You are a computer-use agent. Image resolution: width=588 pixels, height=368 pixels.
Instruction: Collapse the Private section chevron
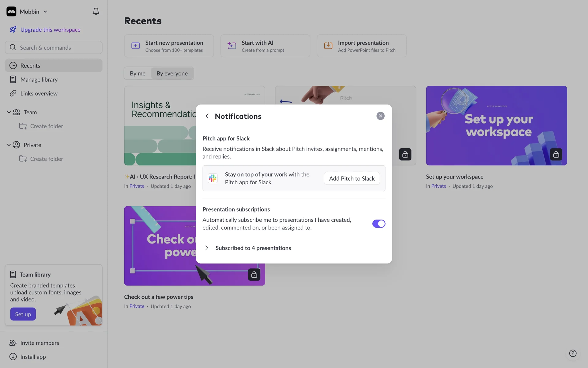[x=9, y=145]
